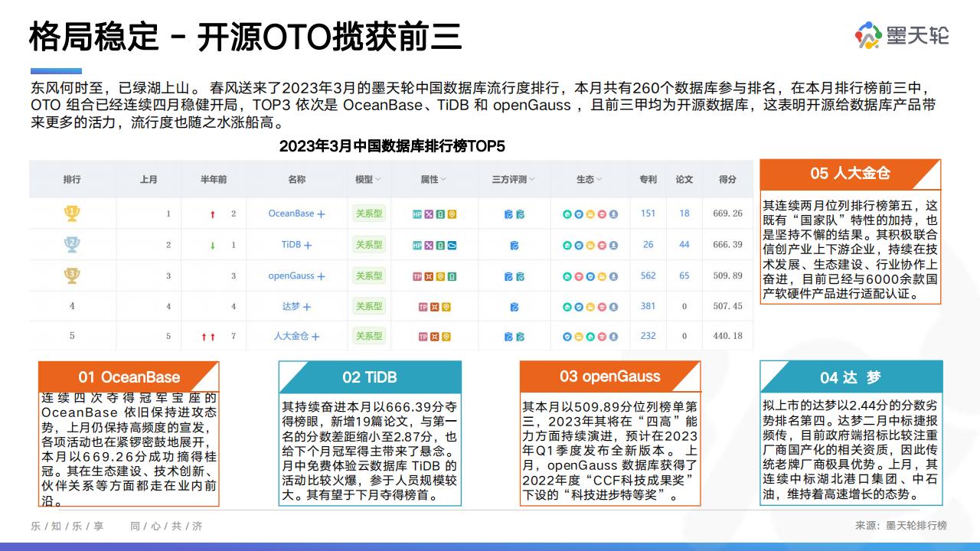
Task: Click the 01 OceanBase card heading
Action: pos(129,377)
